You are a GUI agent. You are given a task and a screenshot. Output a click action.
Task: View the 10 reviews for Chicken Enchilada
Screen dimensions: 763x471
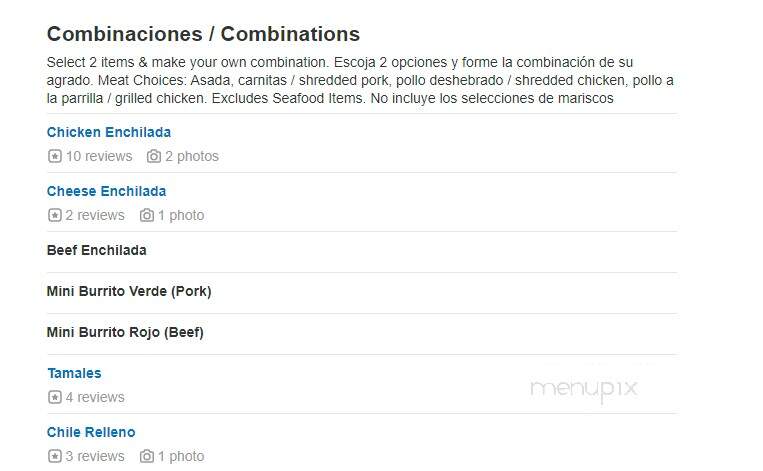coord(99,156)
